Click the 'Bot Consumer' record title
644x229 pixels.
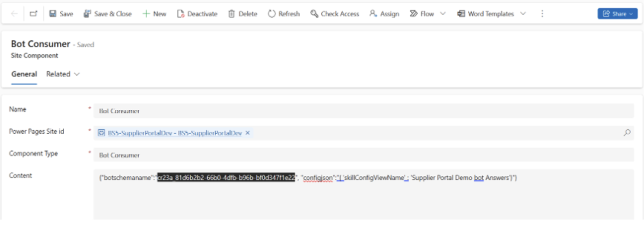[40, 44]
